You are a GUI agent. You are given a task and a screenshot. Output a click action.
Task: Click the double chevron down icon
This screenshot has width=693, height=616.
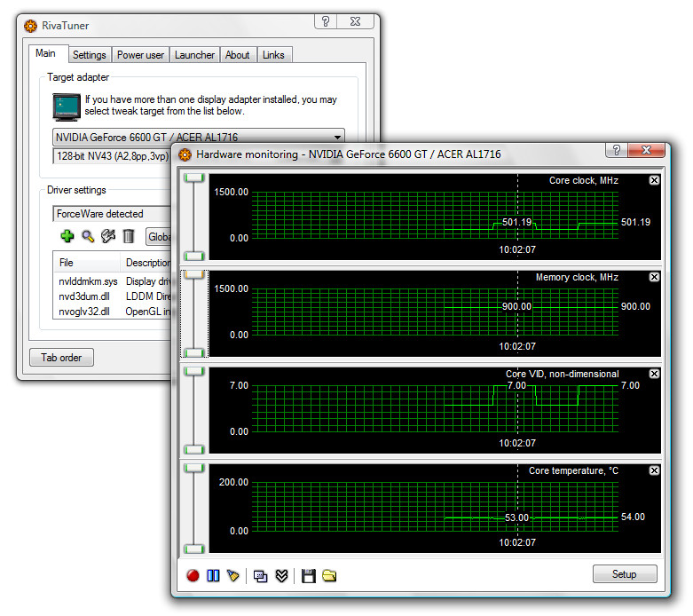pos(281,576)
